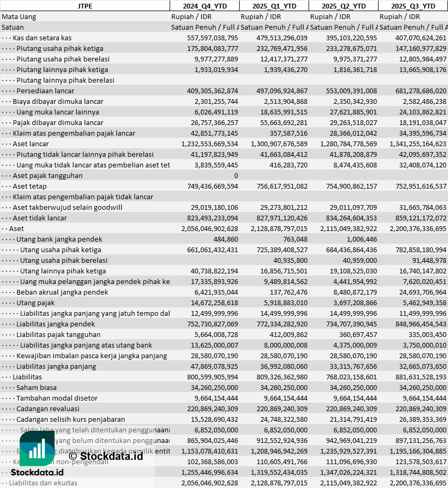448x488 pixels.
Task: Click the Satuan row label
Action: tap(12, 28)
